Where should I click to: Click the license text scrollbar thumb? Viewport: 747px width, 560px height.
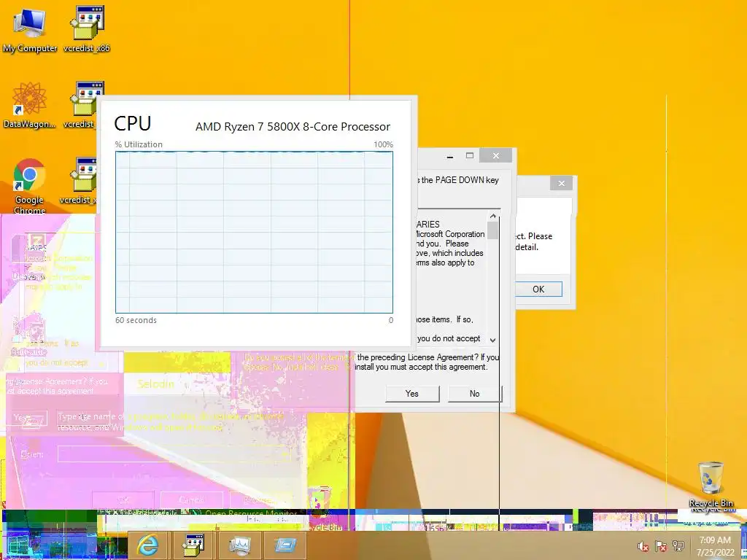[x=492, y=230]
